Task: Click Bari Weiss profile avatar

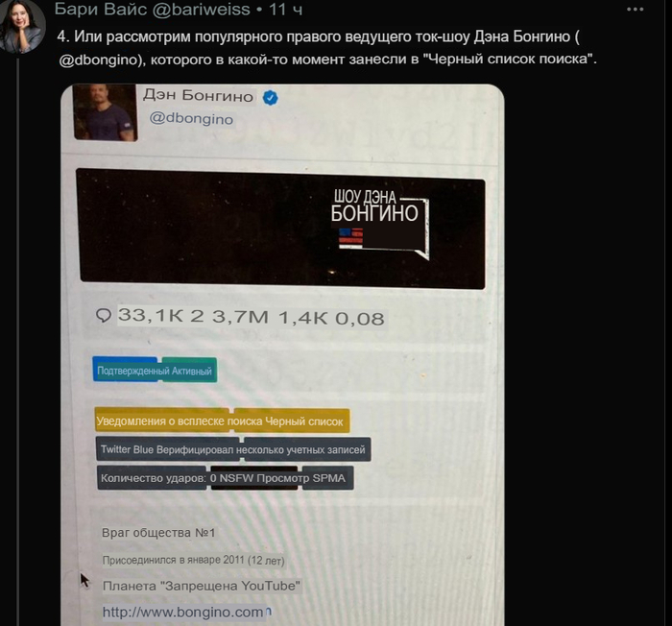Action: tap(22, 26)
